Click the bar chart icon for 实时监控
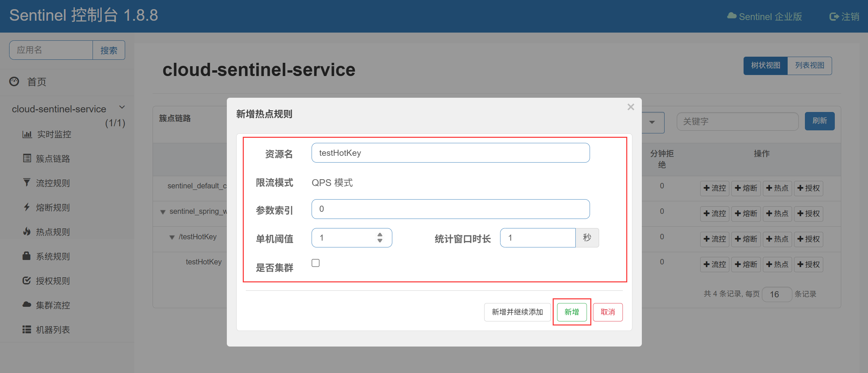The image size is (868, 373). tap(27, 134)
